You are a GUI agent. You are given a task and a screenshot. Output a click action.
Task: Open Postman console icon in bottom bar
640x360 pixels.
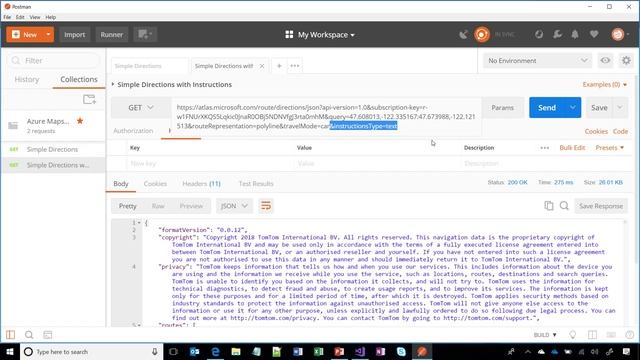click(48, 335)
